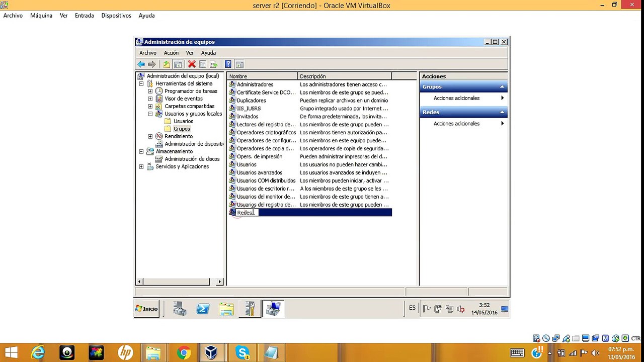Click the red Delete toolbar icon
This screenshot has width=644, height=362.
(x=192, y=64)
